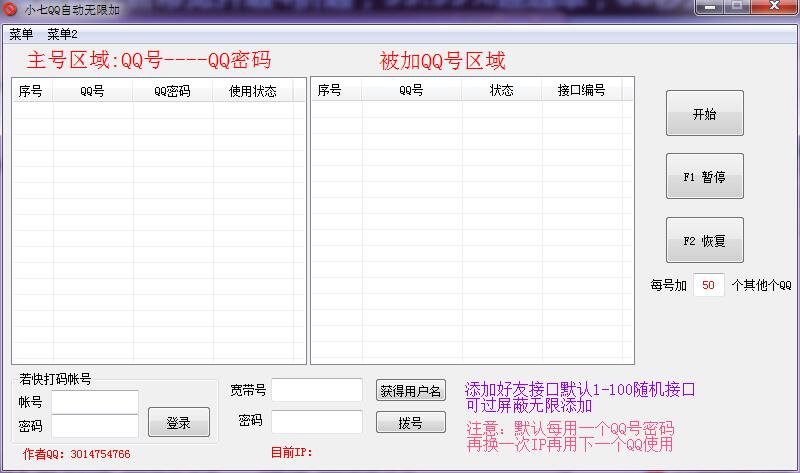Click the 被加QQ号区域 heading
Image resolution: width=800 pixels, height=473 pixels.
(442, 61)
